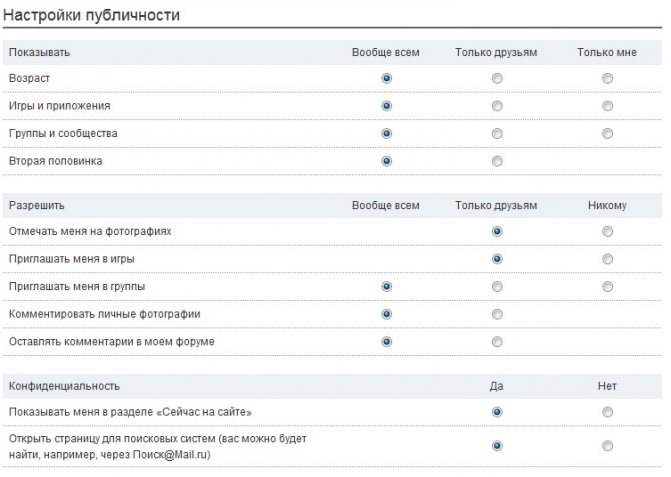Select Только друзьям for Приглашать меня в игры
The width and height of the screenshot is (671, 477).
pos(497,259)
